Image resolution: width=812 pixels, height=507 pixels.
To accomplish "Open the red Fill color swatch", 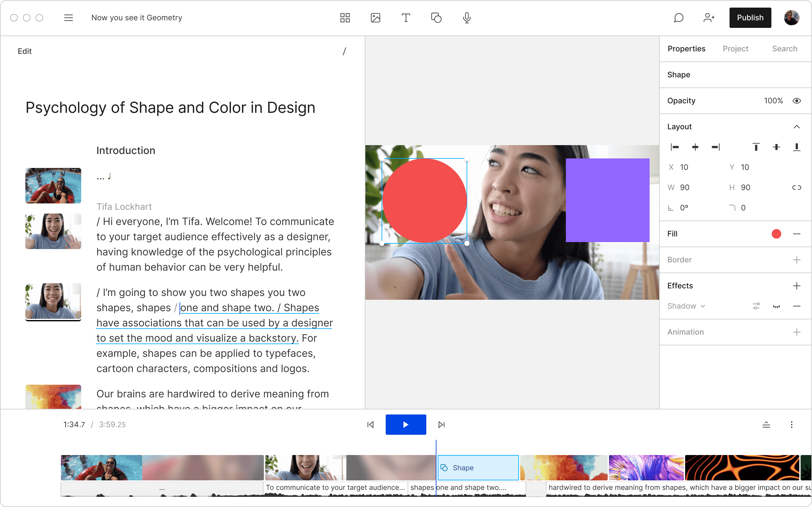I will (x=776, y=234).
